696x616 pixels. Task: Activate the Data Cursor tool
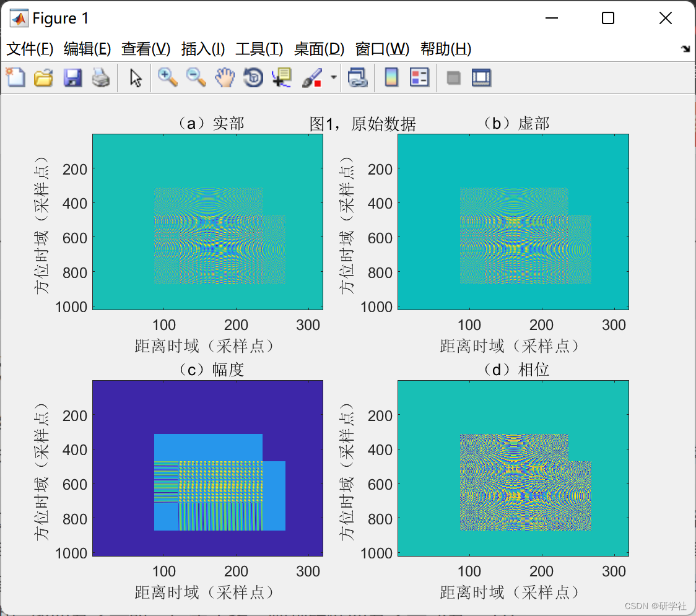(x=281, y=77)
